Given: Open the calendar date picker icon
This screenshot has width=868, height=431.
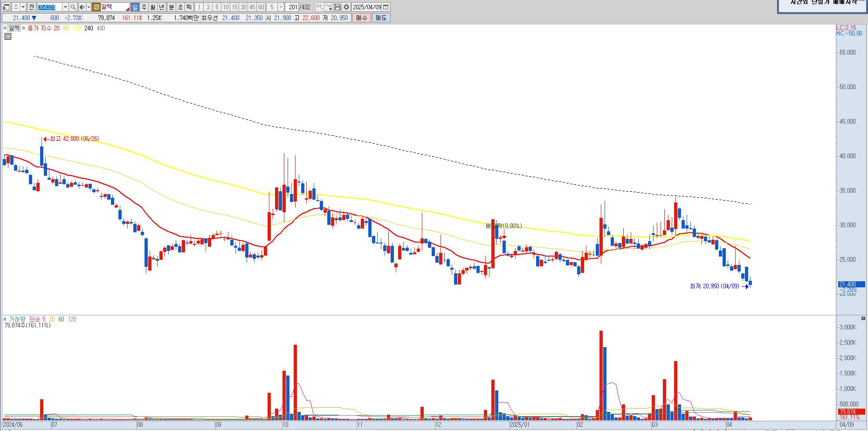Looking at the screenshot, I should tap(386, 7).
